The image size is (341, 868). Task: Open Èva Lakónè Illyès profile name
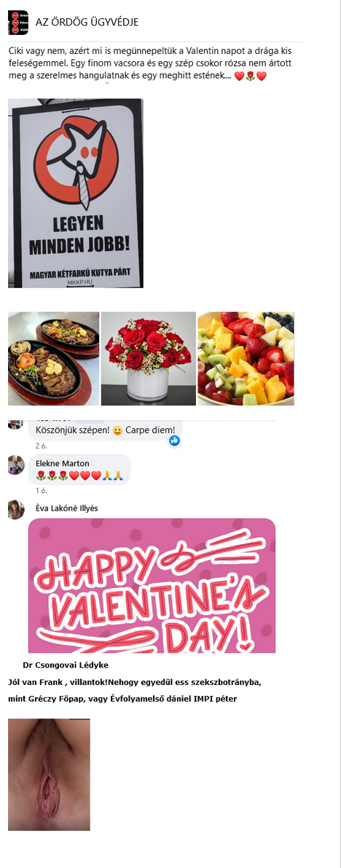pos(67,508)
